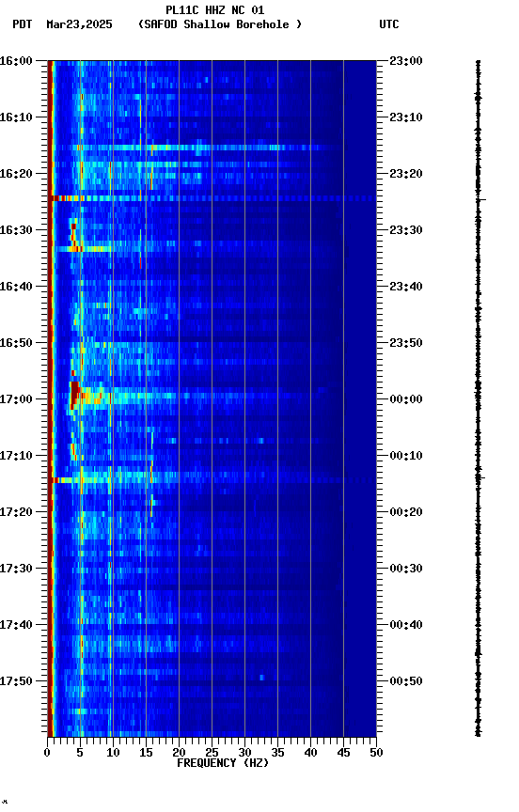Click the 23:30 UTC time label
This screenshot has width=519, height=812.
[x=406, y=230]
